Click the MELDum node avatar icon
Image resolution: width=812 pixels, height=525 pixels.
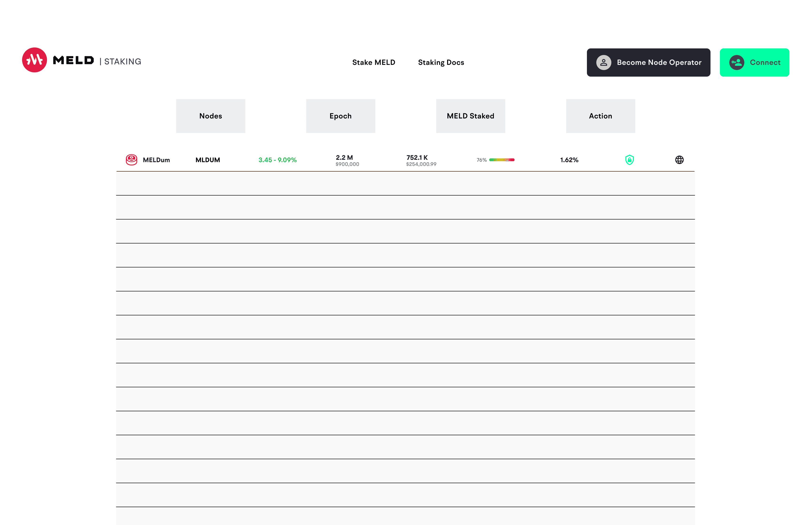pos(131,159)
